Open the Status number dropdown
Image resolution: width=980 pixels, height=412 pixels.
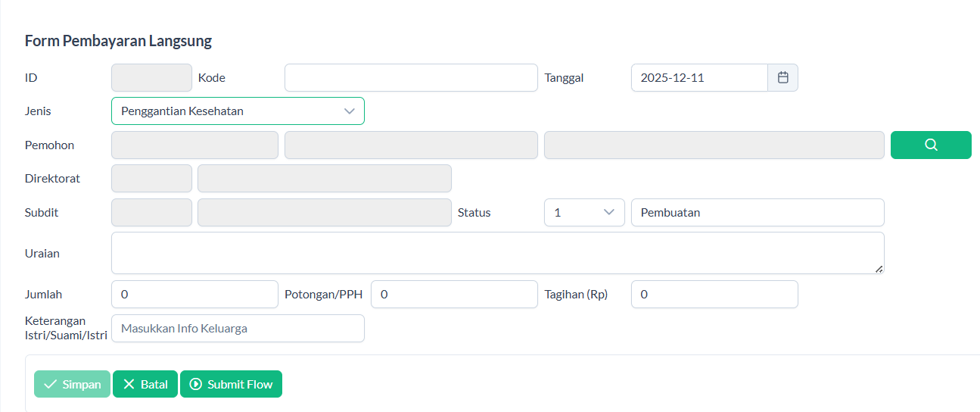tap(584, 212)
